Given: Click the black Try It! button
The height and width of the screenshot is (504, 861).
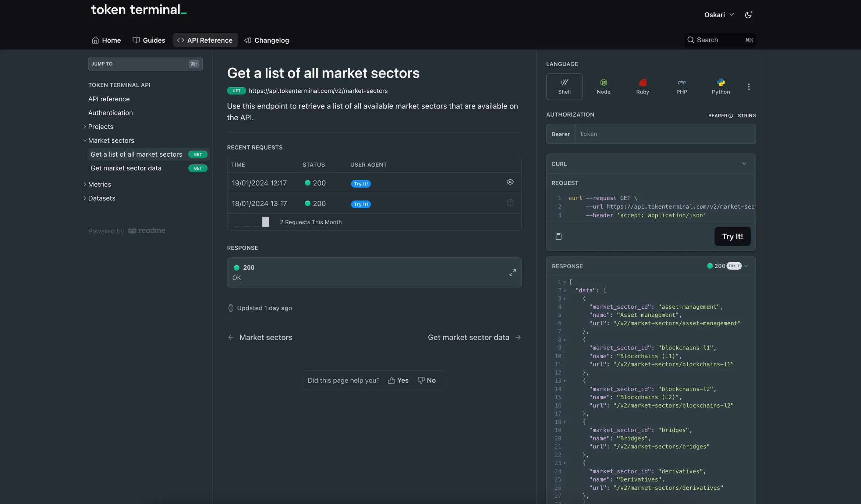Looking at the screenshot, I should point(732,236).
